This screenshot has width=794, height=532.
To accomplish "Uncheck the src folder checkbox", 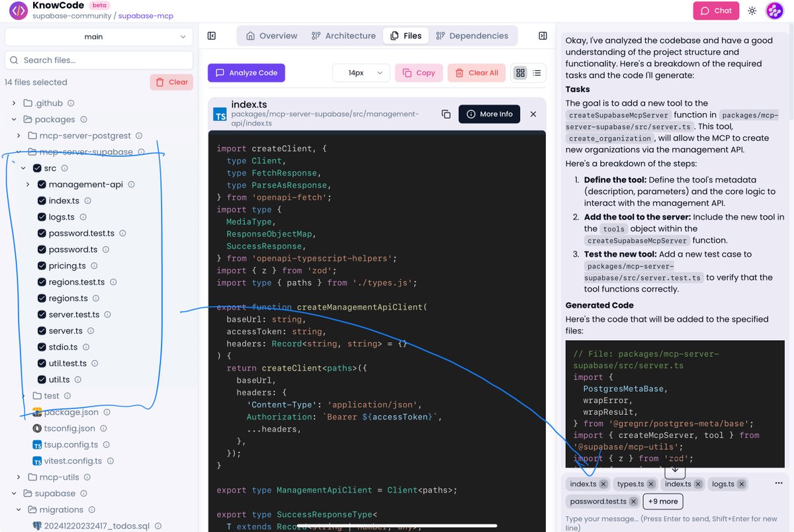I will click(x=37, y=169).
